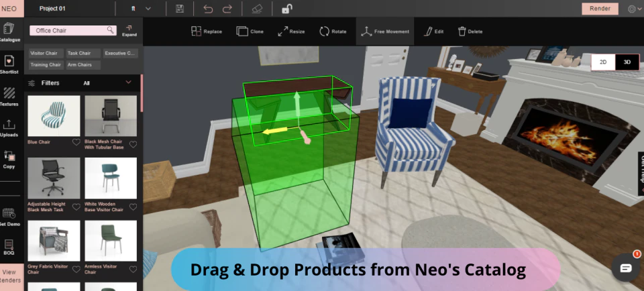Open the BOQ sidebar icon
Image resolution: width=644 pixels, height=291 pixels.
tap(9, 244)
